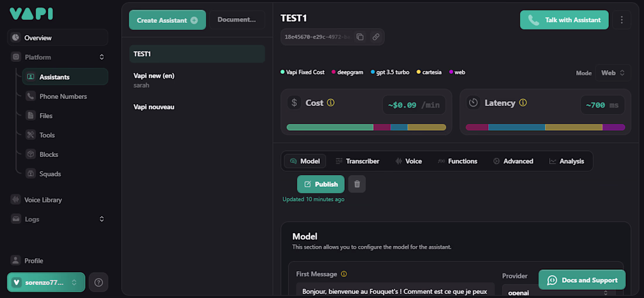Click the web legend item
The height and width of the screenshot is (298, 644).
(x=457, y=72)
